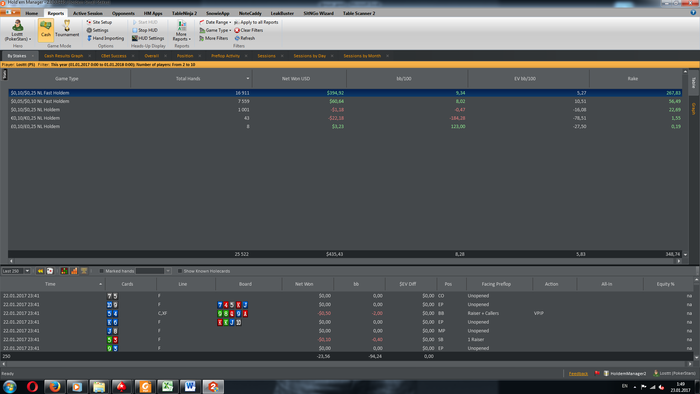This screenshot has width=700, height=394.
Task: Refresh the report filters
Action: click(x=245, y=38)
